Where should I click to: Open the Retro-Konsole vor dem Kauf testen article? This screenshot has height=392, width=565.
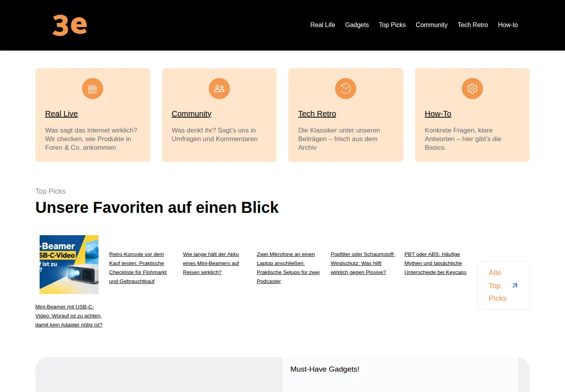click(x=138, y=268)
